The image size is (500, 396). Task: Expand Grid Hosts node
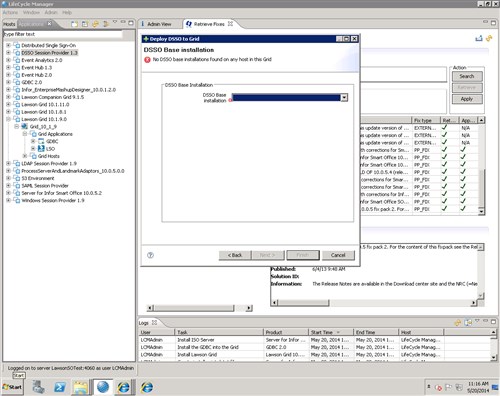(25, 156)
